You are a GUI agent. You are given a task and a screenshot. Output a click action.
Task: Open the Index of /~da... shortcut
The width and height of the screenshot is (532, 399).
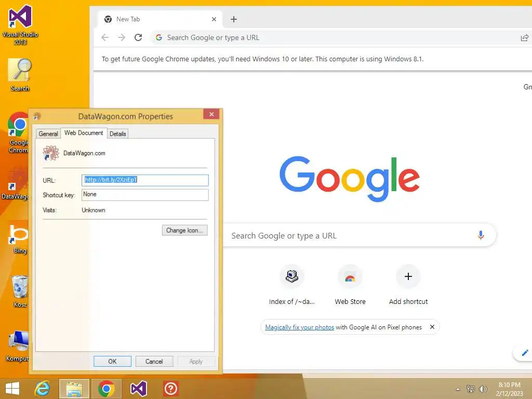tap(292, 285)
